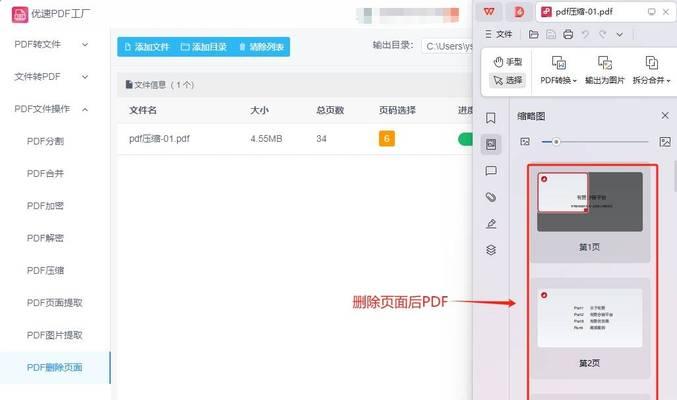
Task: Expand the 文件转PDF menu section
Action: coord(51,76)
